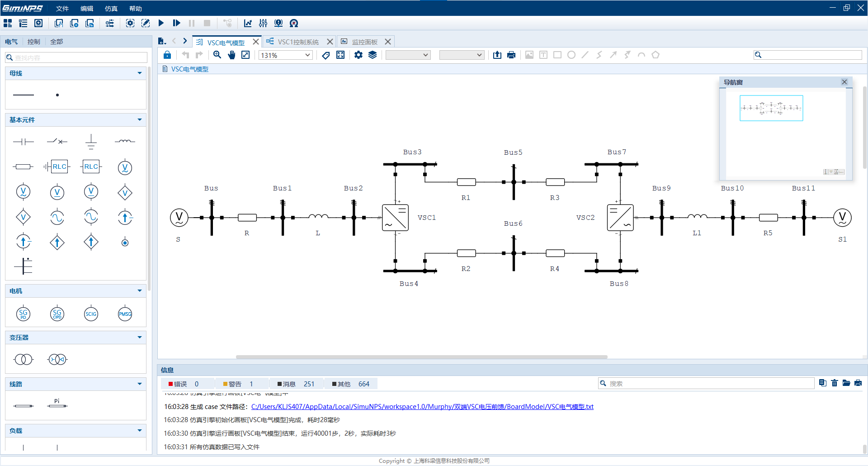Click the fit-to-window icon
Image resolution: width=868 pixels, height=466 pixels.
click(x=245, y=55)
